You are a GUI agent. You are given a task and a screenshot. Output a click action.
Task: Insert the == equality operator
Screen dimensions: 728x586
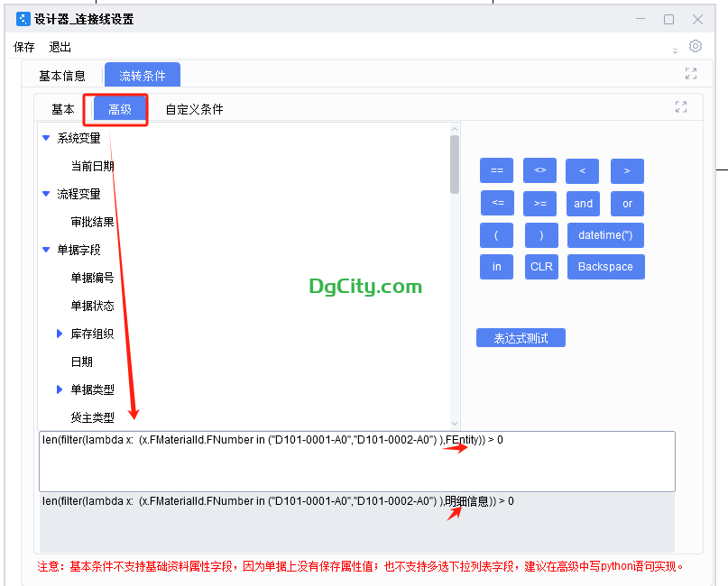tap(496, 170)
